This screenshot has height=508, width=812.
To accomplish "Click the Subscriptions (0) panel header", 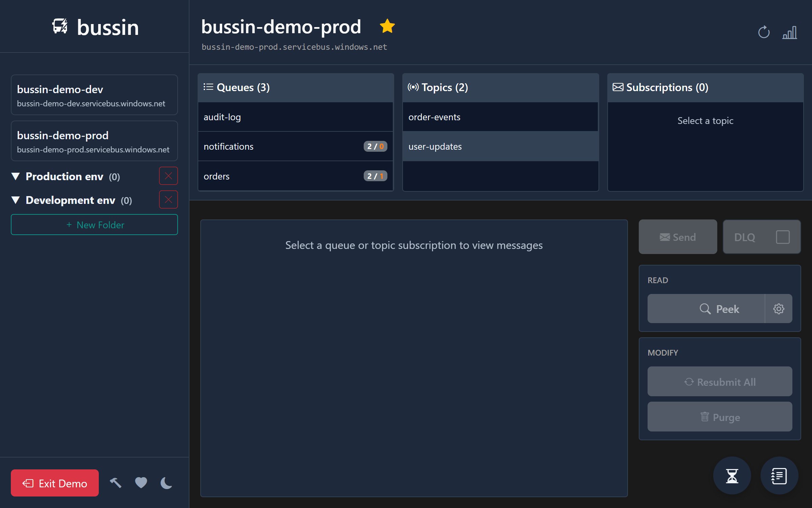I will (x=705, y=87).
